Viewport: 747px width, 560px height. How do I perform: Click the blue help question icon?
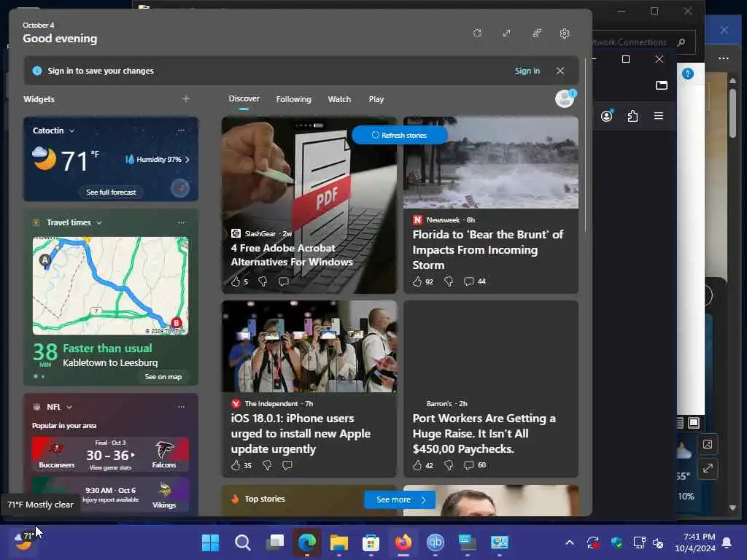[x=687, y=74]
